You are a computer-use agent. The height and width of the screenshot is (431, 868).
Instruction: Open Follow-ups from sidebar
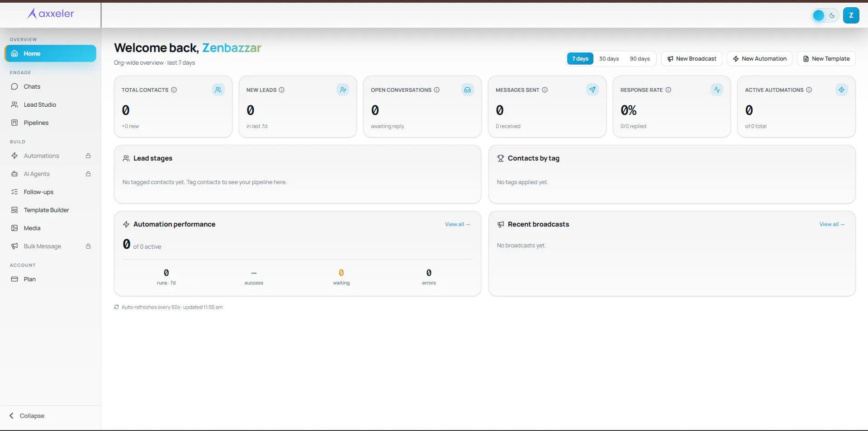[x=50, y=192]
